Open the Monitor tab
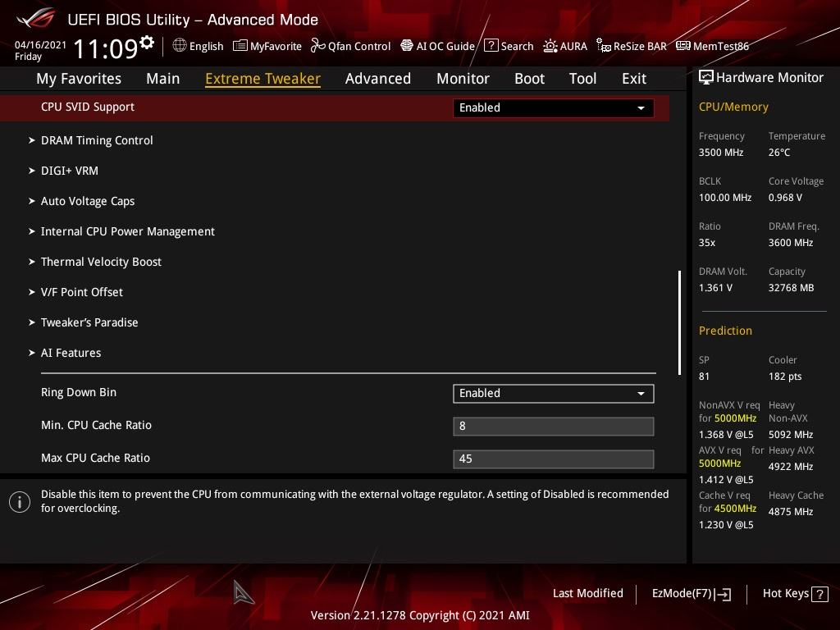The image size is (840, 630). [463, 79]
